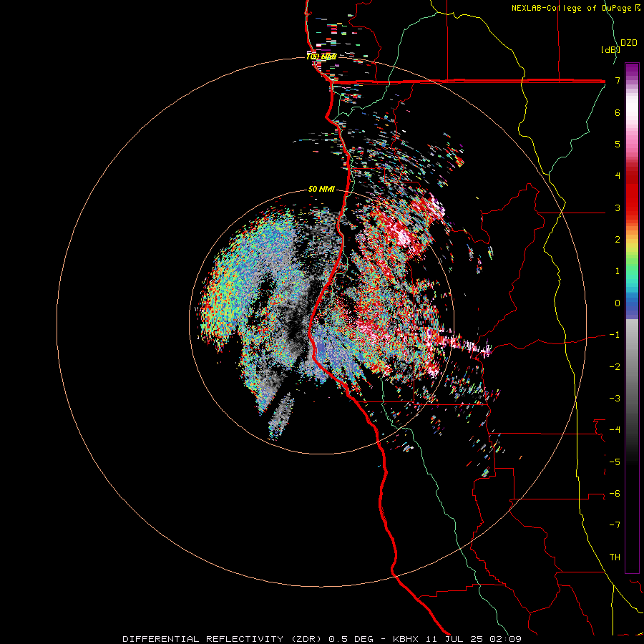644x644 pixels.
Task: Click the 0.5 DEG elevation angle text
Action: pos(351,639)
